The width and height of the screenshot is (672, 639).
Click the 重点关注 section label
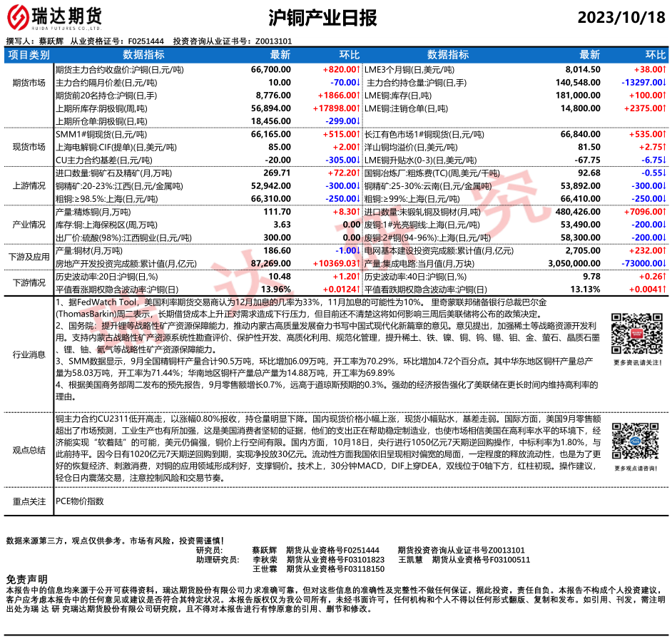(29, 501)
